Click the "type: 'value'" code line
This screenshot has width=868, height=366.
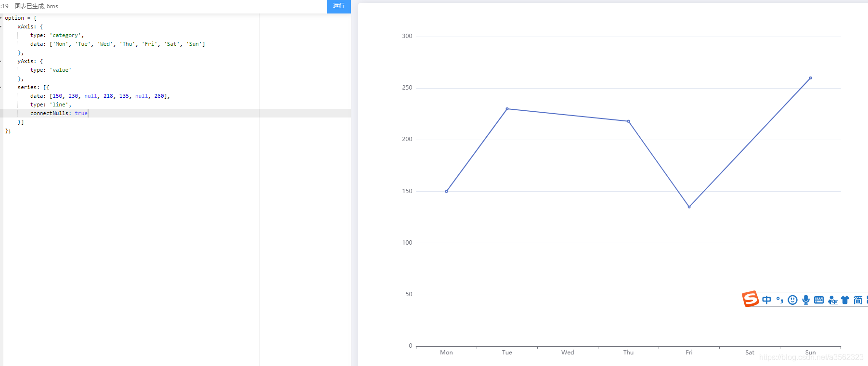pos(51,70)
